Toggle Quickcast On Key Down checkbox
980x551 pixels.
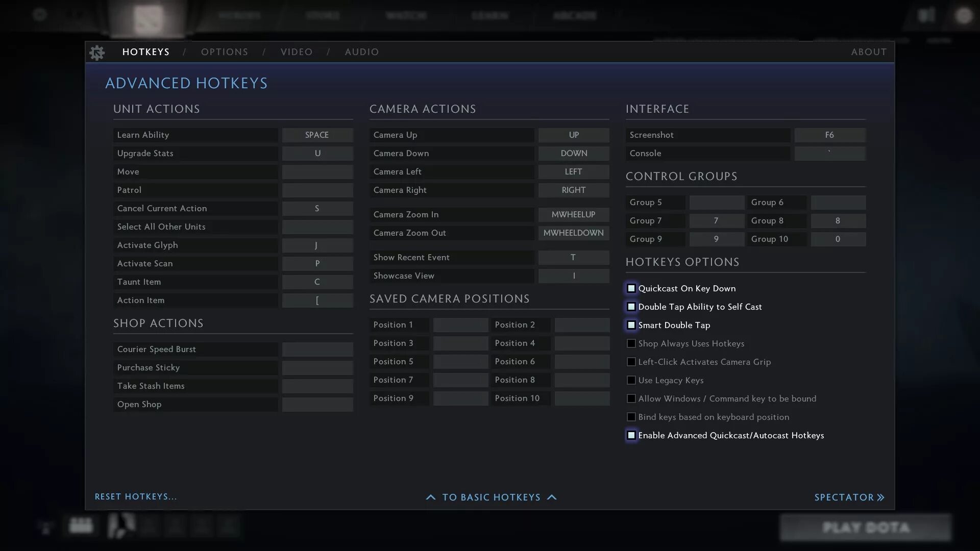click(631, 288)
